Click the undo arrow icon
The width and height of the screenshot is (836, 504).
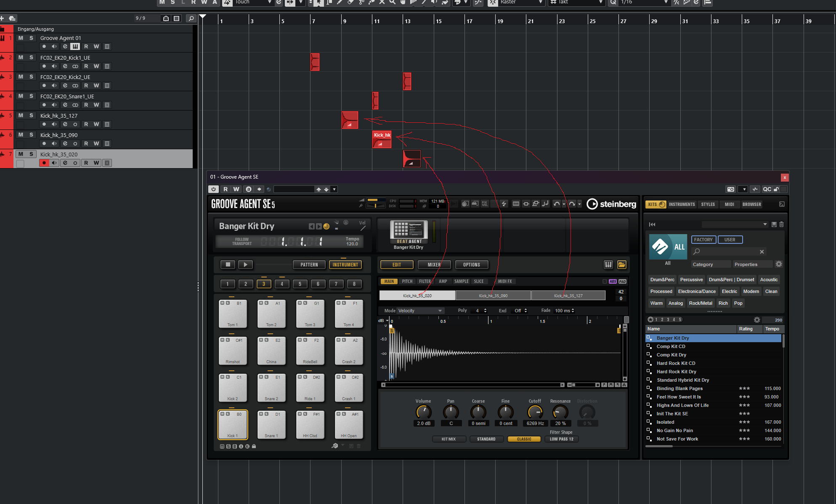pyautogui.click(x=556, y=204)
